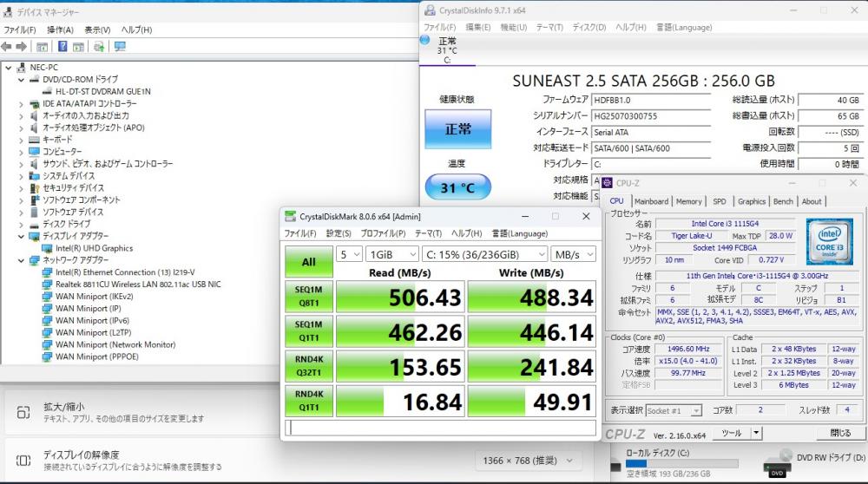Image resolution: width=868 pixels, height=484 pixels.
Task: Click the green All benchmark button
Action: (308, 261)
